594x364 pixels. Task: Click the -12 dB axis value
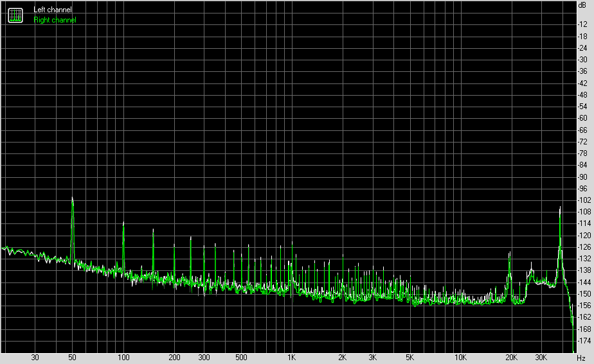(582, 24)
